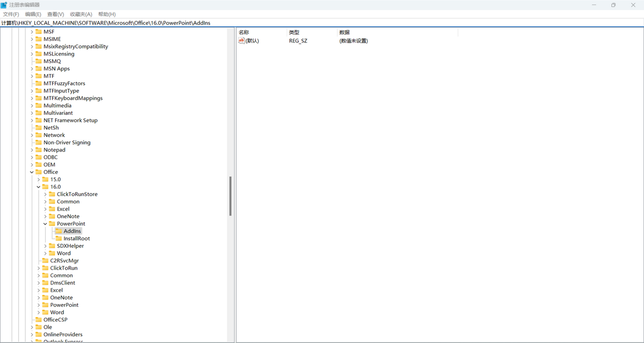Screen dimensions: 644x343
Task: Click the string value icon beside (默认)
Action: click(241, 41)
